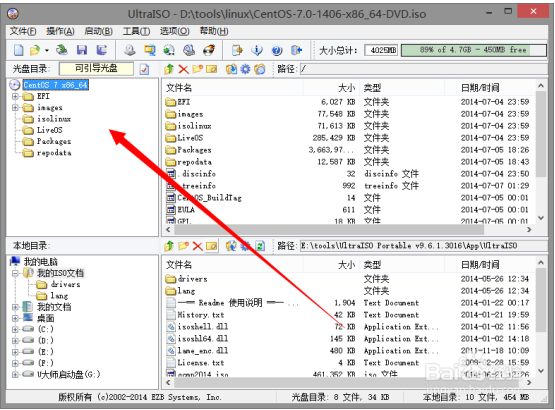
Task: Expand the (D:) drive node
Action: 15,341
